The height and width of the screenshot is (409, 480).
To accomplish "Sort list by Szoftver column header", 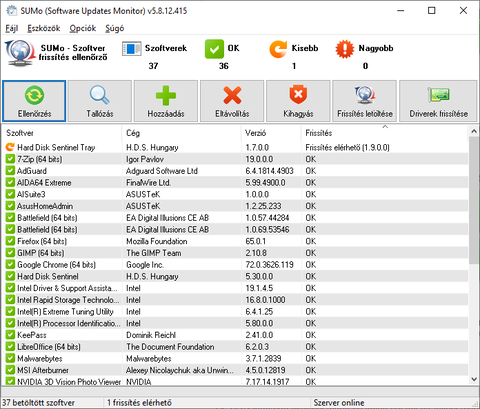I will (62, 133).
